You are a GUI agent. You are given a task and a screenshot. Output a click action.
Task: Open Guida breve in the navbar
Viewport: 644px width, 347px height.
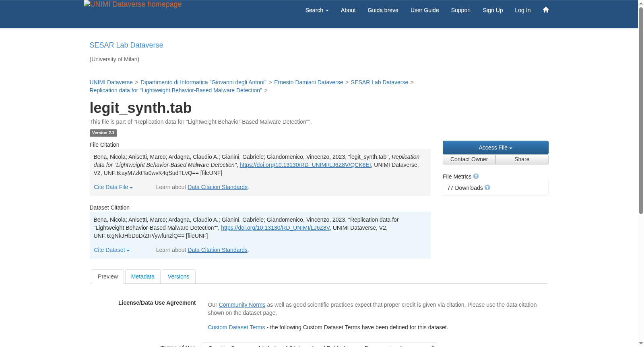tap(383, 10)
